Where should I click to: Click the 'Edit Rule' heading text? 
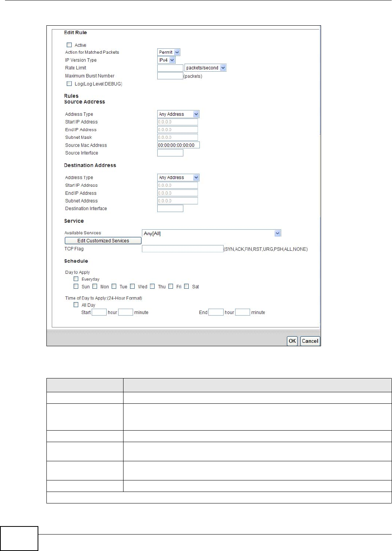tap(76, 33)
